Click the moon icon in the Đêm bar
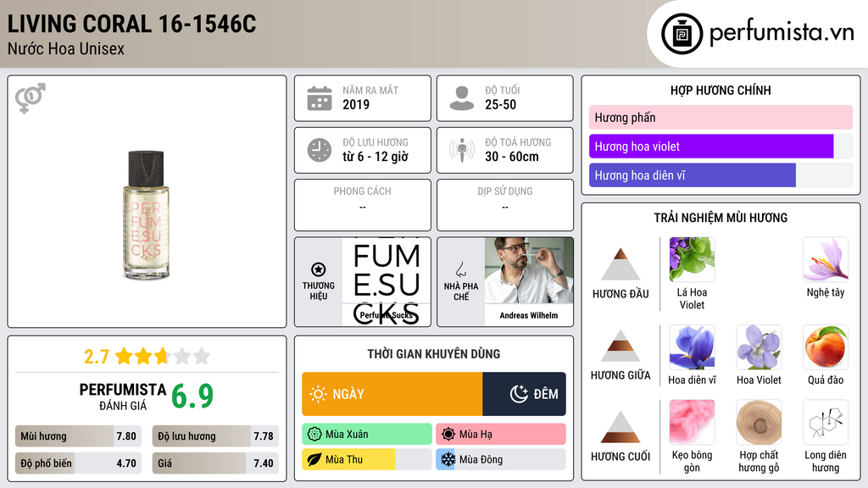 (519, 394)
